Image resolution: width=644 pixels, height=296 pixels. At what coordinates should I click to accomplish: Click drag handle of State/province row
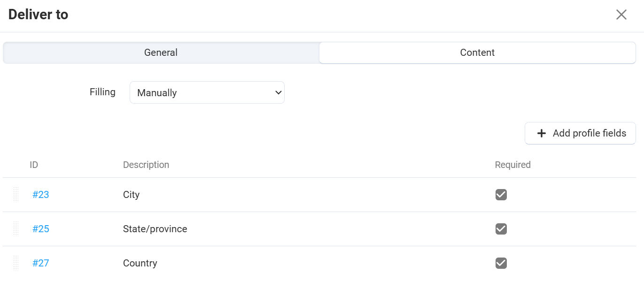pyautogui.click(x=16, y=229)
